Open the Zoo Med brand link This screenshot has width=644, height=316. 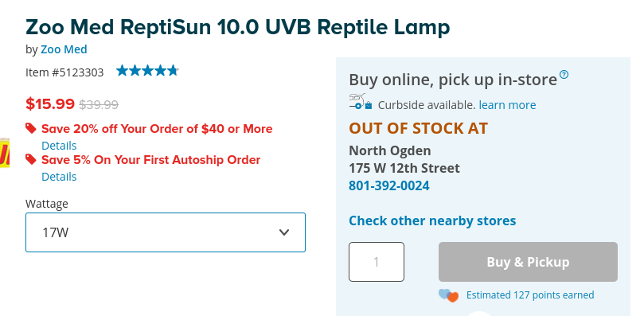coord(64,49)
